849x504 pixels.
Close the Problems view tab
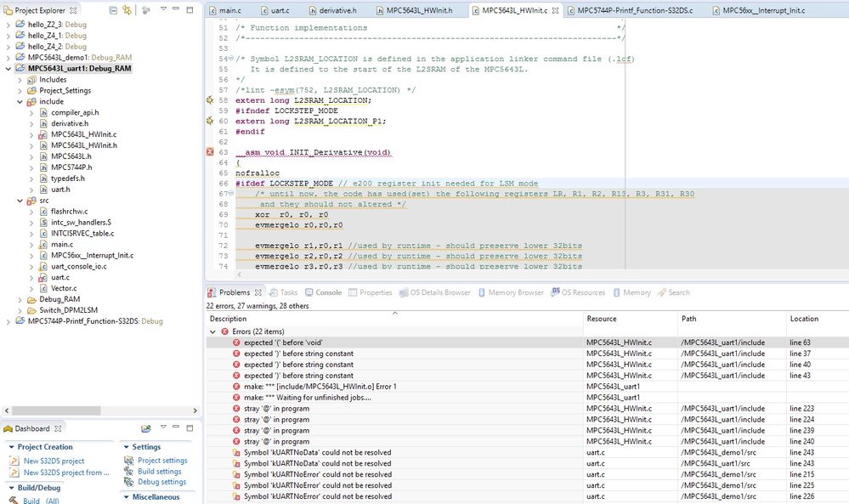[258, 292]
